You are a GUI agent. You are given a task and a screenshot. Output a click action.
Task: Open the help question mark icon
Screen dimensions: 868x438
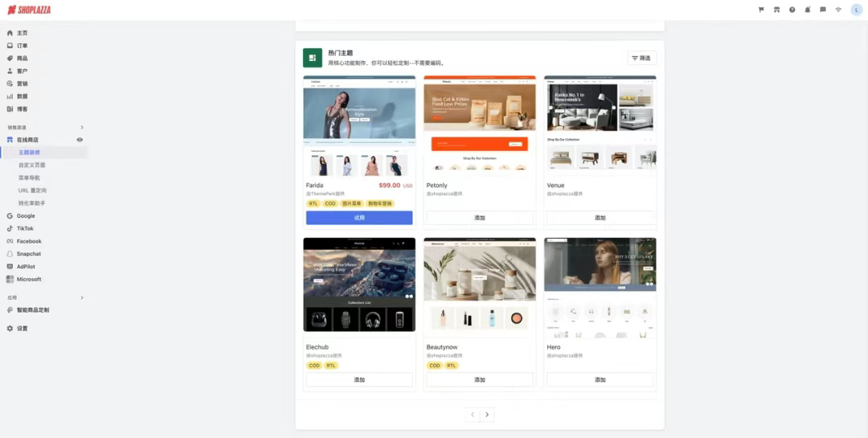[792, 10]
